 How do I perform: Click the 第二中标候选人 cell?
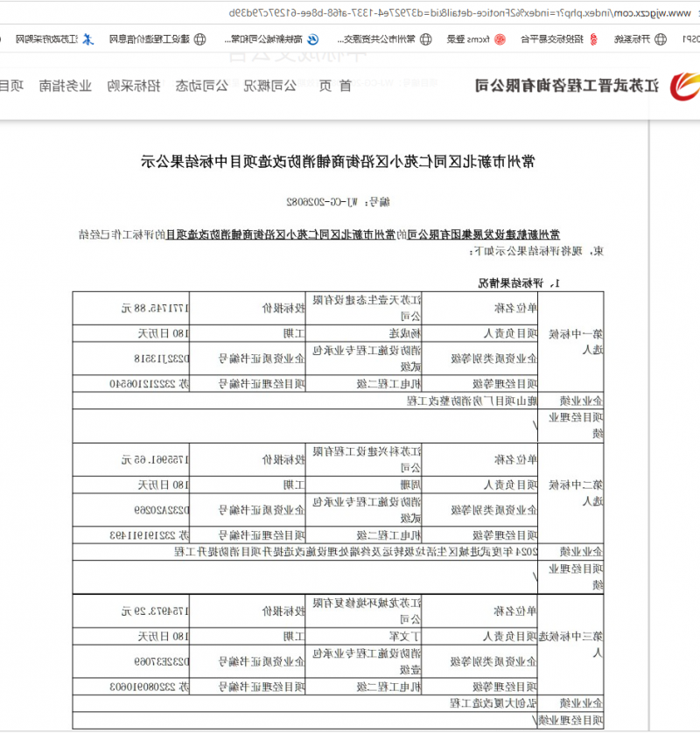pyautogui.click(x=571, y=493)
